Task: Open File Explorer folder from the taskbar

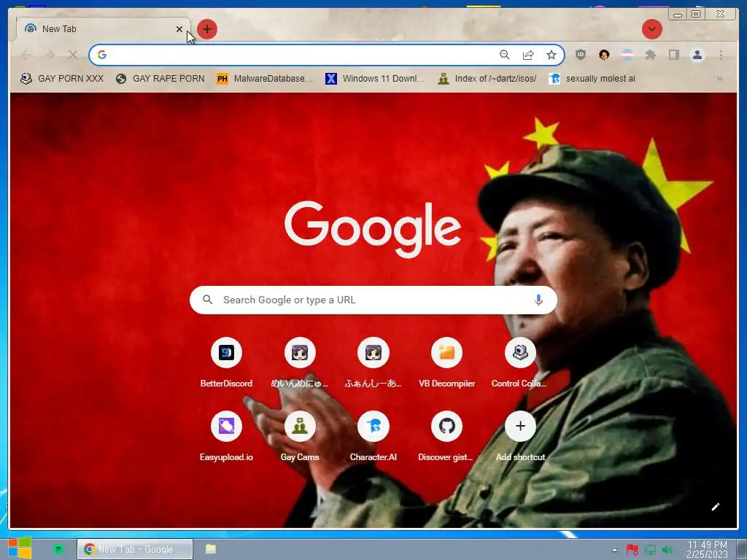Action: tap(211, 549)
